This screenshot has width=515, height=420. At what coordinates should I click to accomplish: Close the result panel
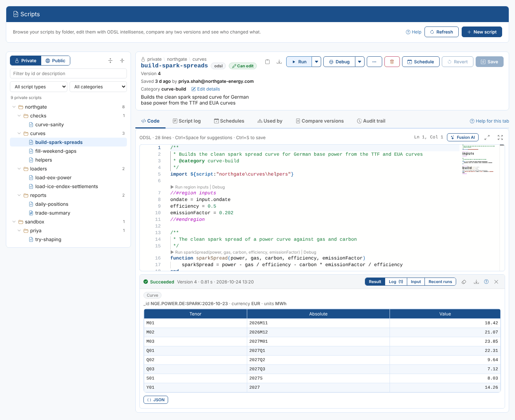coord(496,282)
